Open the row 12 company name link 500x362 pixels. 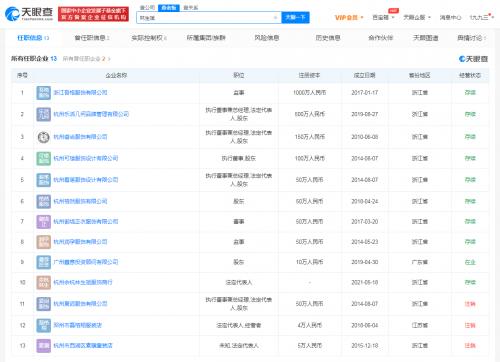(78, 325)
